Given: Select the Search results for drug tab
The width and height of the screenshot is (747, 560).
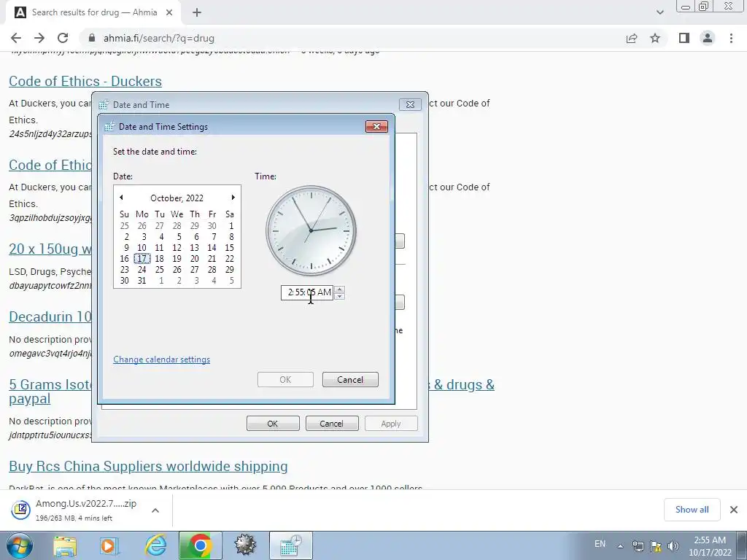Looking at the screenshot, I should (x=93, y=12).
